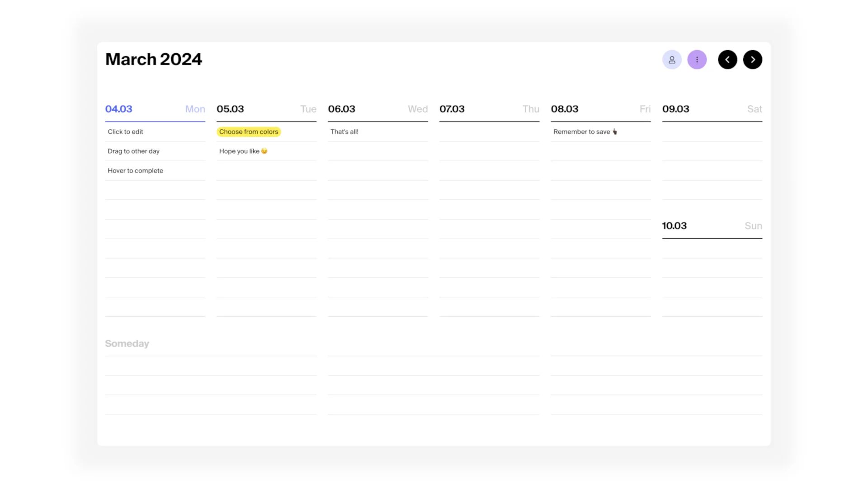
Task: Click the 08.03 Friday date header
Action: tap(565, 109)
